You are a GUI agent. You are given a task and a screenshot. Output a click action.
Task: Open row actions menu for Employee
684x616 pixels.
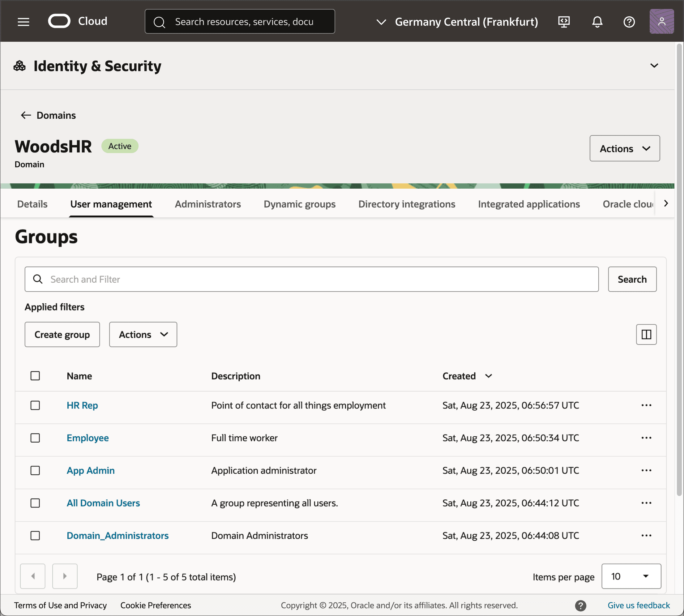[x=646, y=438]
